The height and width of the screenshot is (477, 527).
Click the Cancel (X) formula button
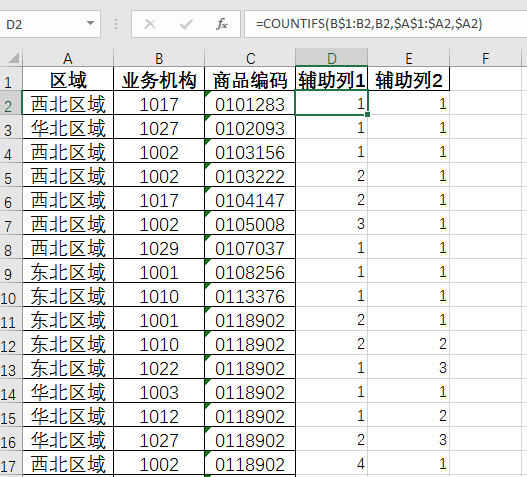150,24
